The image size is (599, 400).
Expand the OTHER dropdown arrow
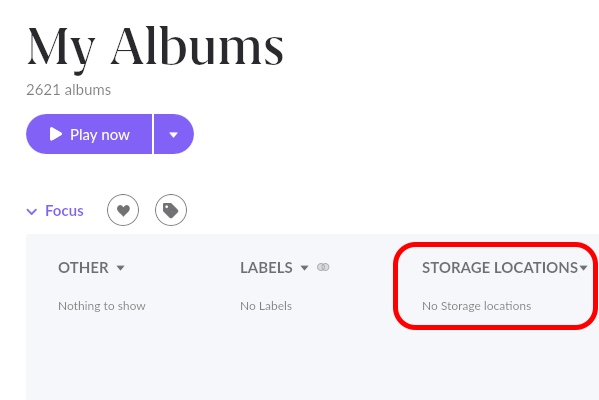tap(121, 268)
